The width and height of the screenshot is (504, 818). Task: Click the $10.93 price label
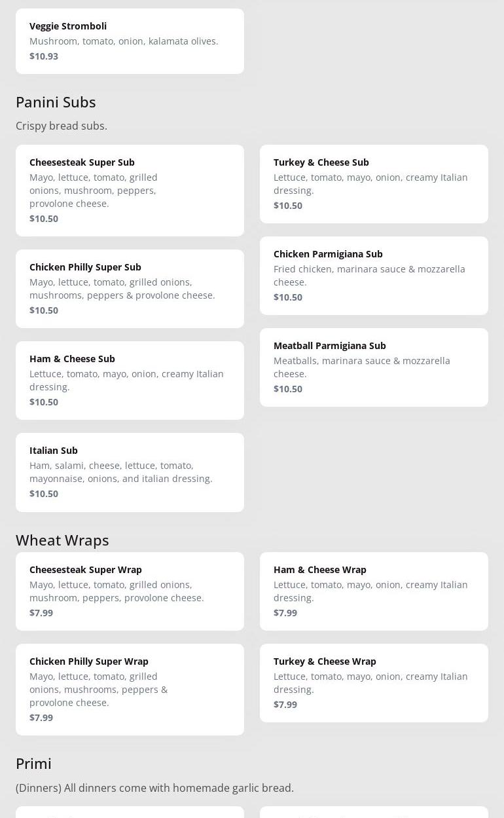tap(44, 56)
